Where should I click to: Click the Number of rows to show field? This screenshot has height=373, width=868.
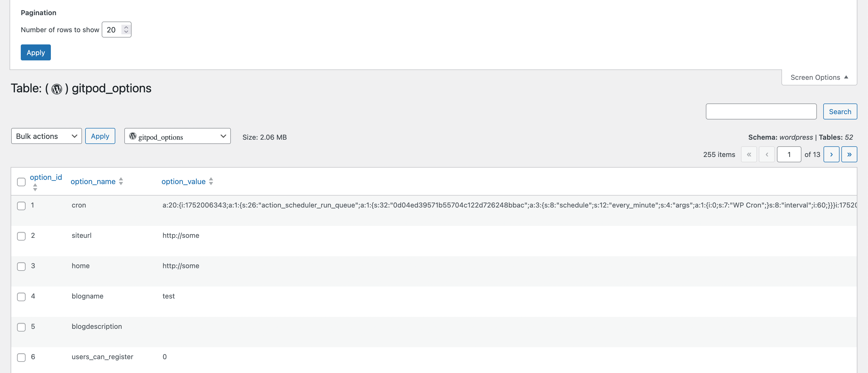(x=117, y=30)
